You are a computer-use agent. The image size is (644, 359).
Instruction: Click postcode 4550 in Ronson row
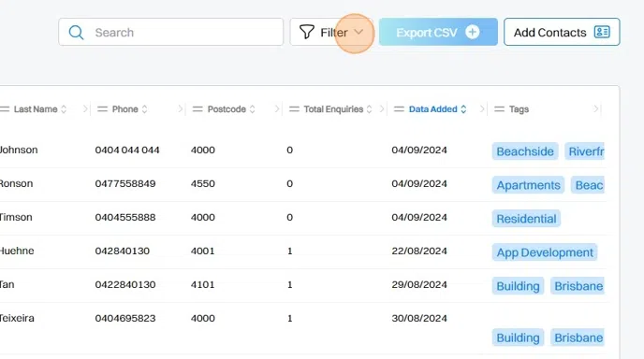pyautogui.click(x=202, y=184)
